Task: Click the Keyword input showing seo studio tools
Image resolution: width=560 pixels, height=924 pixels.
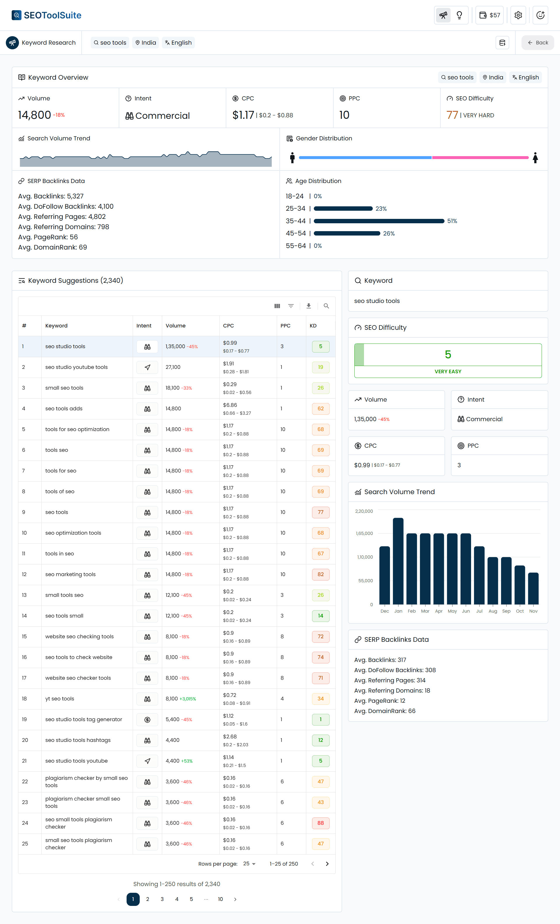Action: (448, 301)
